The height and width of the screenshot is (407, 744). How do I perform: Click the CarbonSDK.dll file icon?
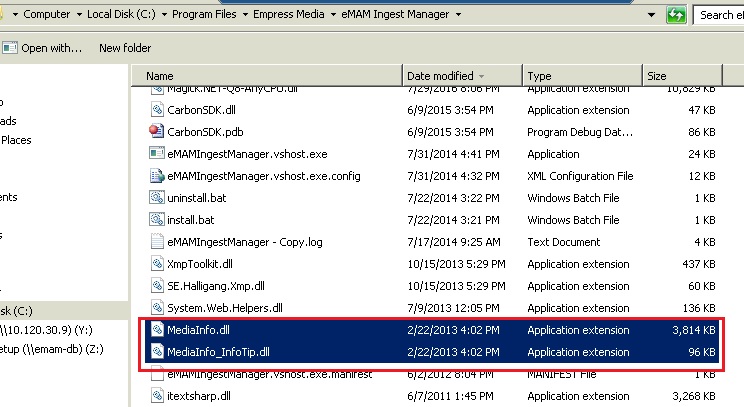point(157,110)
